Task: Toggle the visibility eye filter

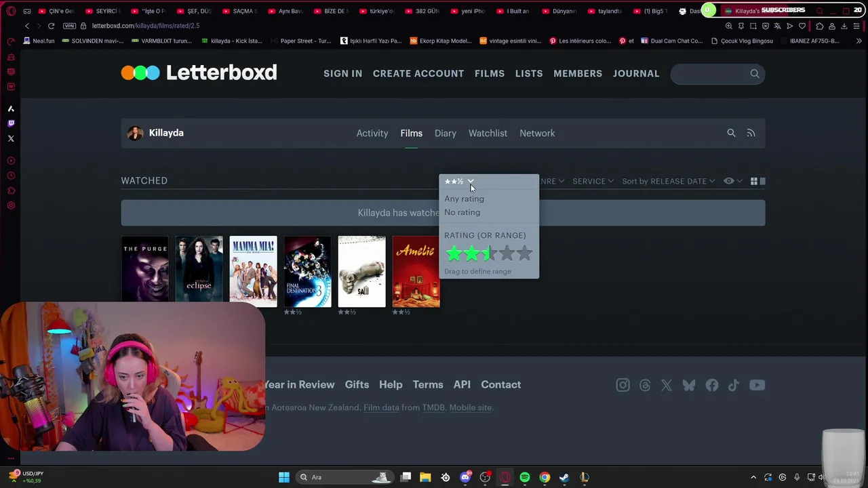Action: click(728, 181)
